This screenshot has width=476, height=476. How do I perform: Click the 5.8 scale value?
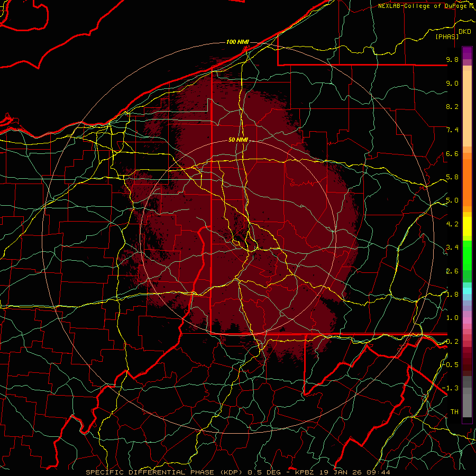click(x=452, y=177)
